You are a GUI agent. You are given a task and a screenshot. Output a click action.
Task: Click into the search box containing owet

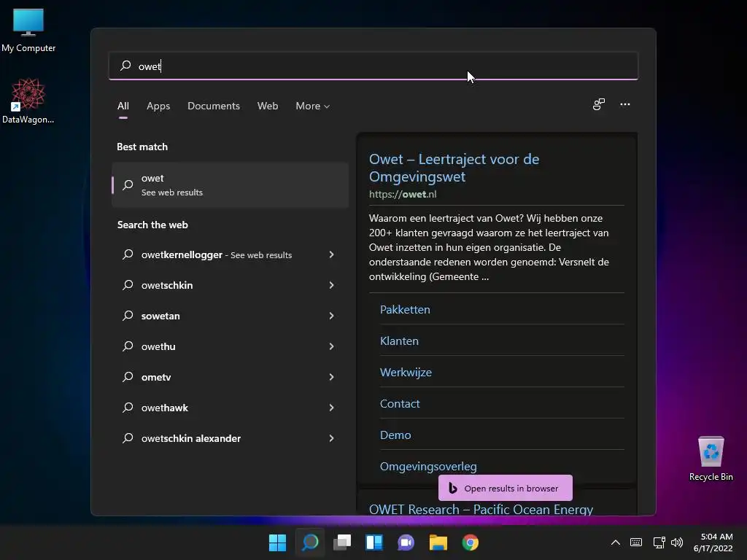(373, 66)
